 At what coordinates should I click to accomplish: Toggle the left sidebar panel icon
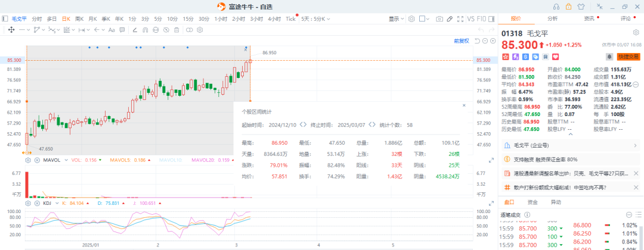click(x=5, y=19)
